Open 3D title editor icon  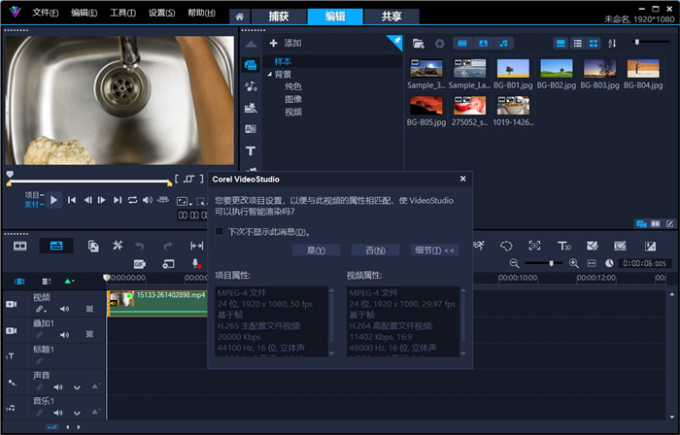[564, 246]
